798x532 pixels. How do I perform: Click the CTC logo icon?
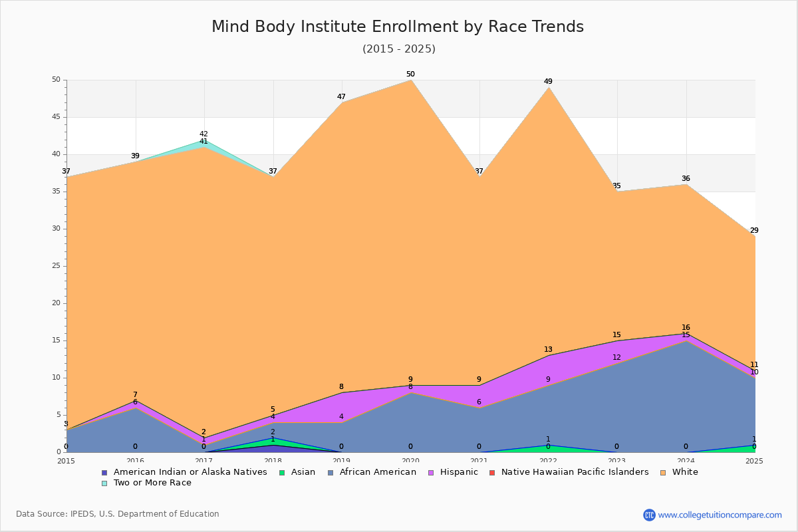click(x=649, y=515)
